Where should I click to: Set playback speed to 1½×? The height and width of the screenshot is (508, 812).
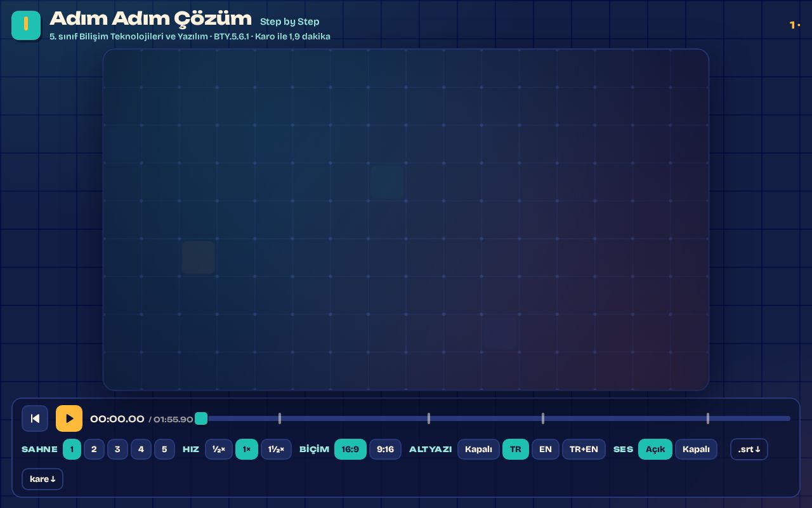point(276,449)
